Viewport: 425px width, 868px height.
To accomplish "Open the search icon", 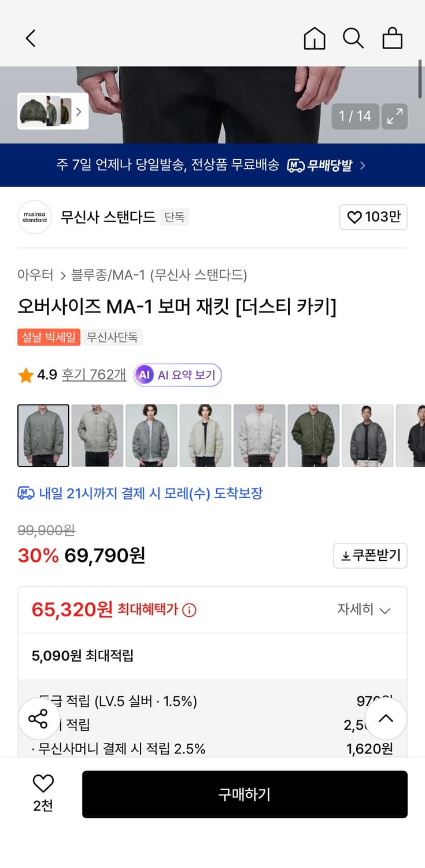I will click(x=353, y=38).
